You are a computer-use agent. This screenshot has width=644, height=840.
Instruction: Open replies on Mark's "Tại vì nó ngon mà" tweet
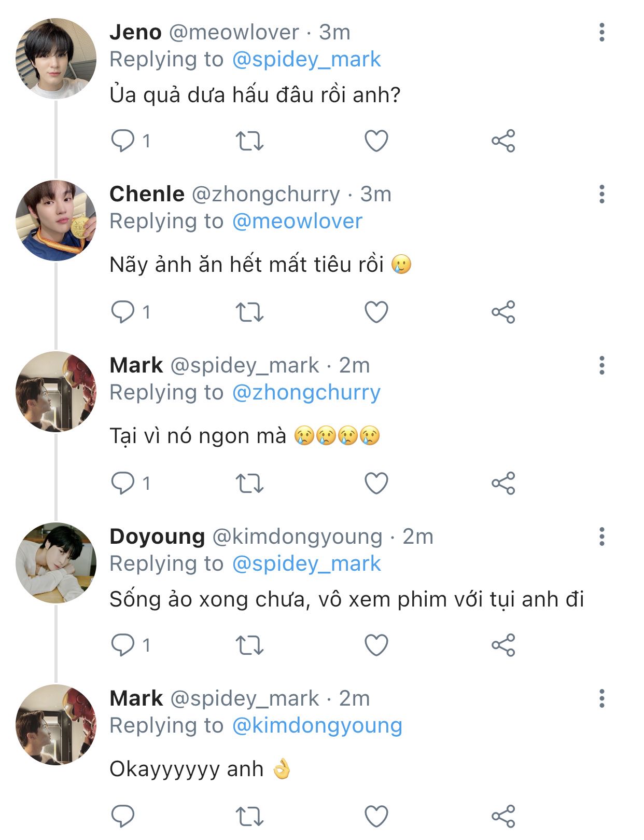pos(123,484)
